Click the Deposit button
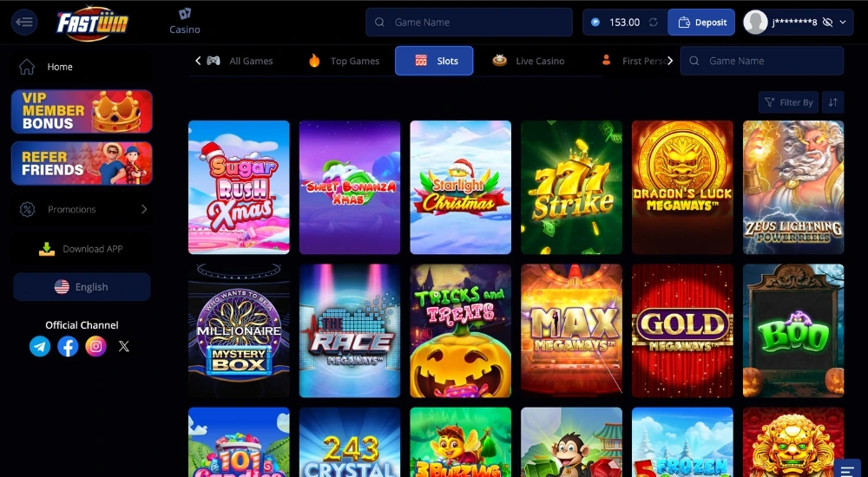The image size is (868, 477). coord(701,23)
